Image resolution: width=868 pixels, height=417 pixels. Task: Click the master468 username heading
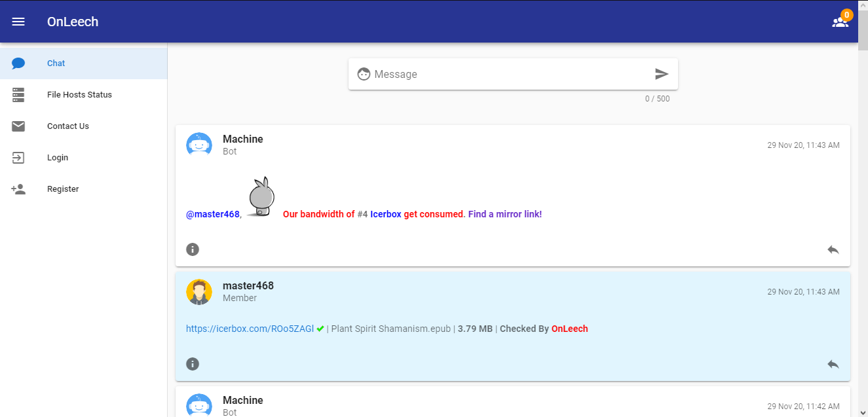pyautogui.click(x=248, y=285)
